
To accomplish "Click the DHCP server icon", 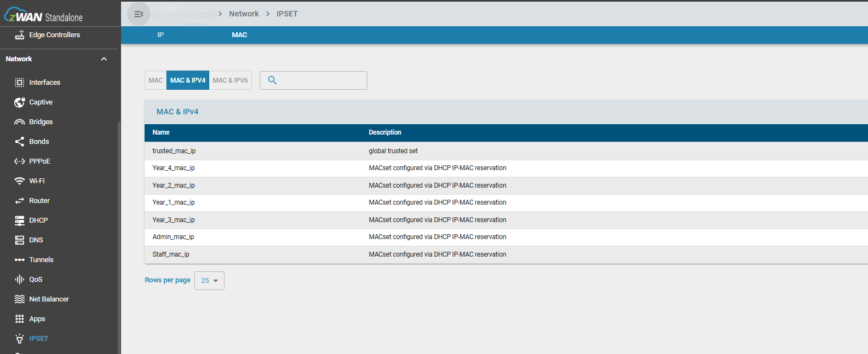I will (x=20, y=220).
